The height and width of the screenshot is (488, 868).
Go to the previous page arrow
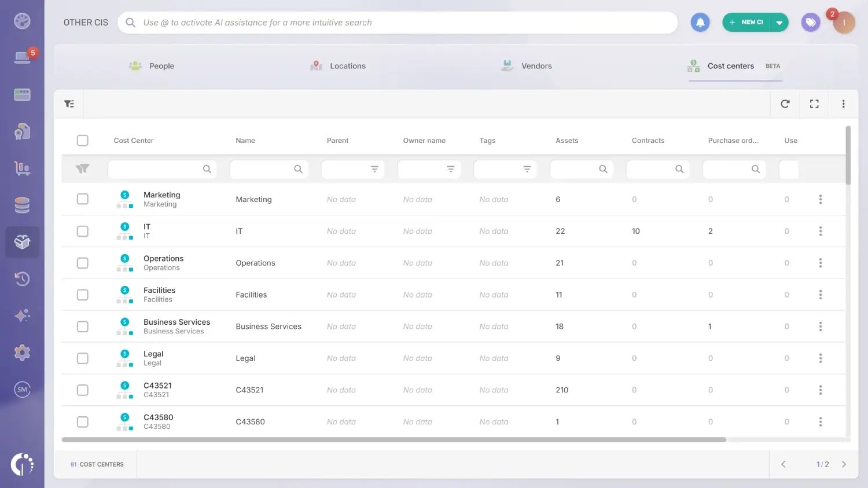(784, 464)
